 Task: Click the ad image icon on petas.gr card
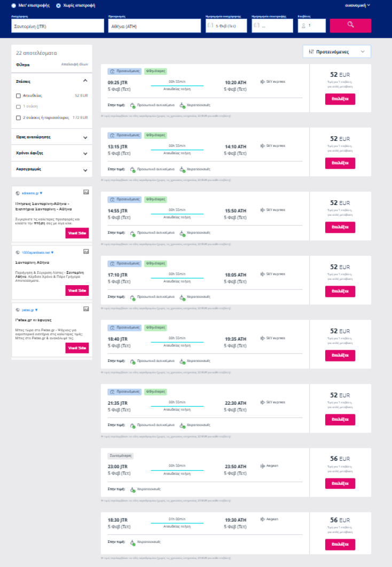pos(86,309)
